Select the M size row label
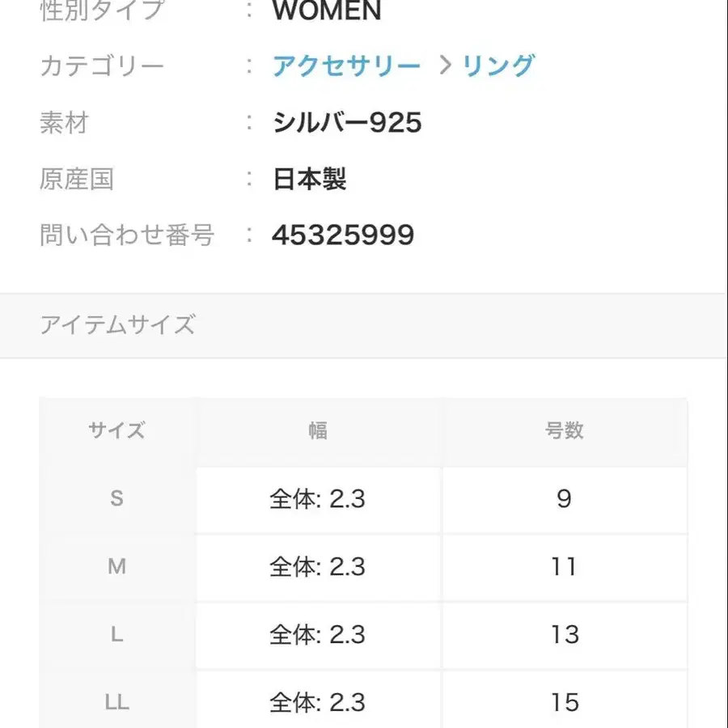 click(117, 567)
